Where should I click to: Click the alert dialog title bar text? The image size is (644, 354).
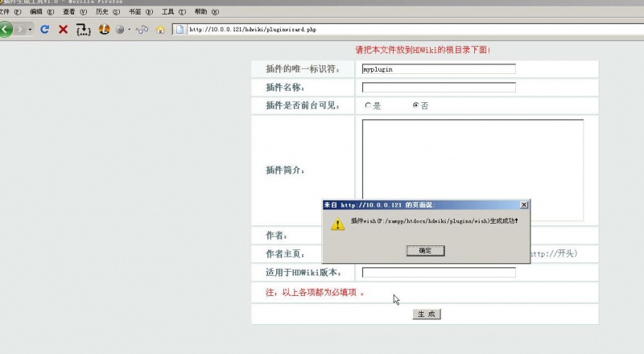tap(378, 205)
